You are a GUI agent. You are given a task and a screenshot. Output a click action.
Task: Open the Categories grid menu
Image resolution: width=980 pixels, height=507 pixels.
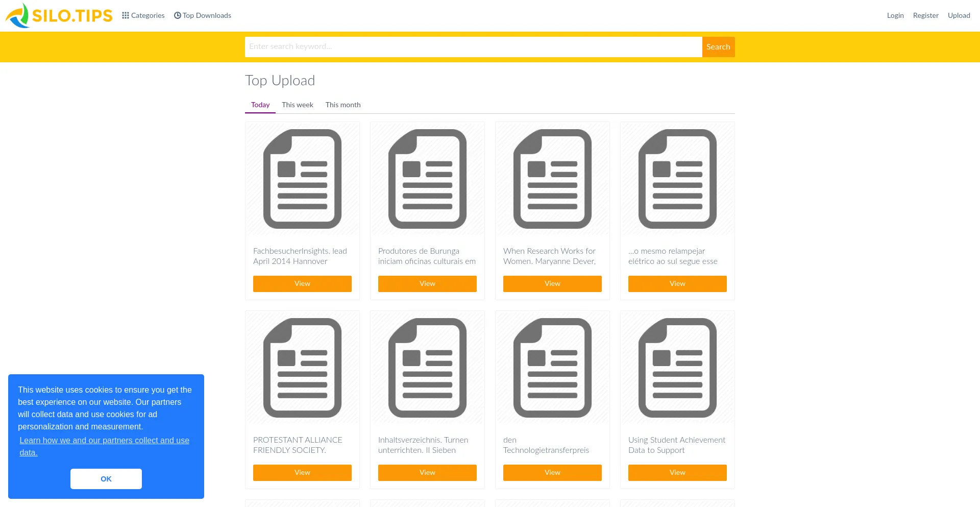[x=143, y=15]
